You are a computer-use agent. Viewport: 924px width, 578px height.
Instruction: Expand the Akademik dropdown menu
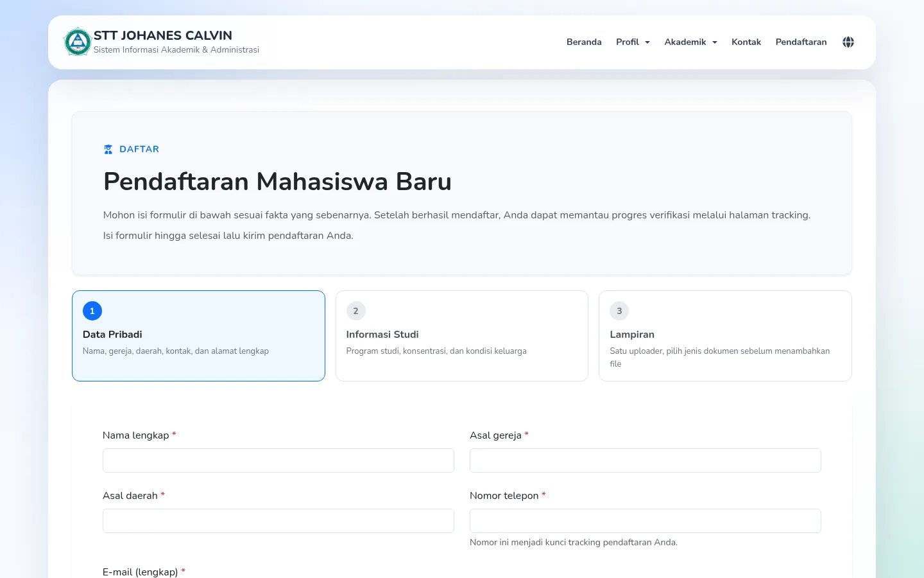[691, 42]
